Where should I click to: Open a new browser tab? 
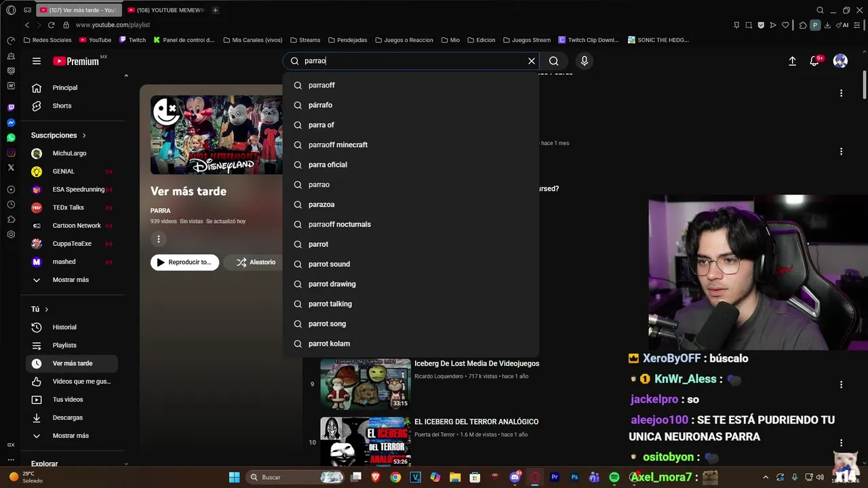(x=215, y=10)
